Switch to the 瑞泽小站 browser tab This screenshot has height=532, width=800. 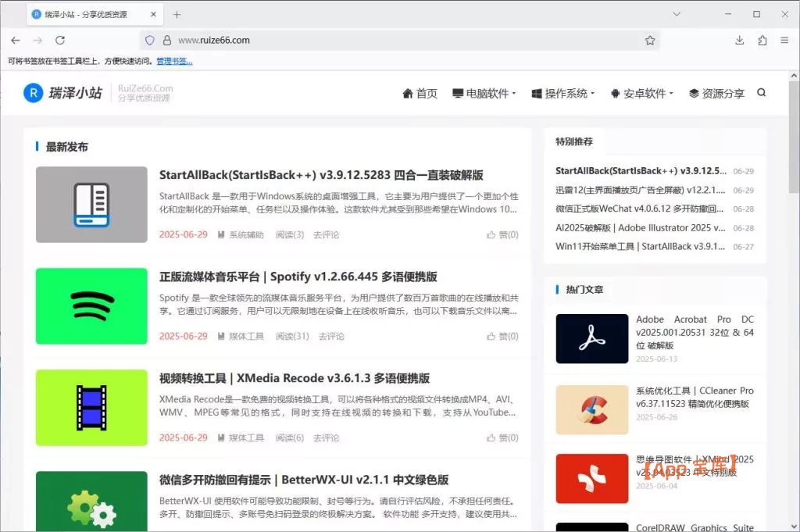point(86,13)
